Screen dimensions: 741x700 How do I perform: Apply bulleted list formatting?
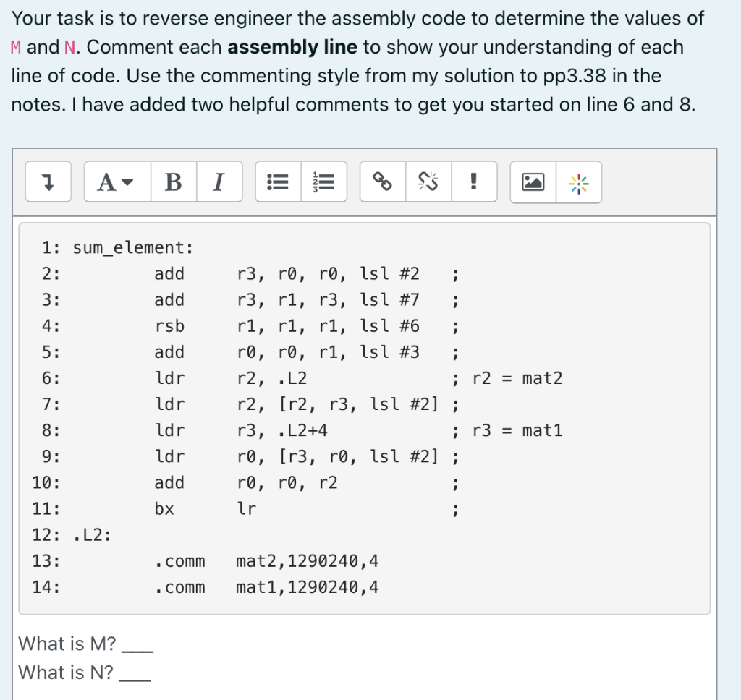[276, 182]
